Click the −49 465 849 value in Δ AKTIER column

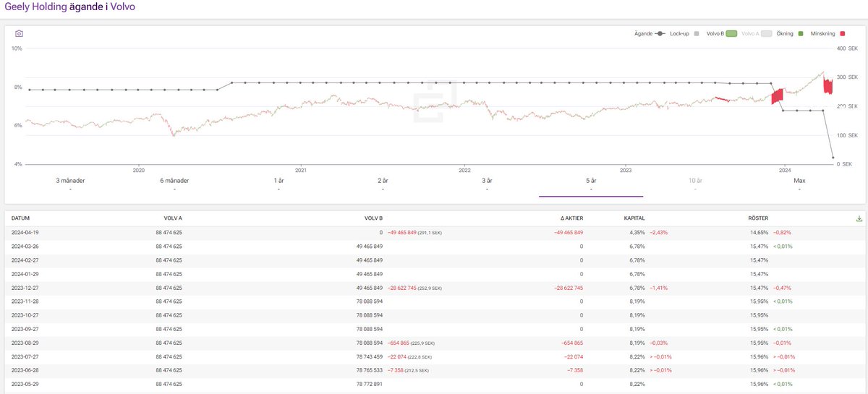click(569, 233)
